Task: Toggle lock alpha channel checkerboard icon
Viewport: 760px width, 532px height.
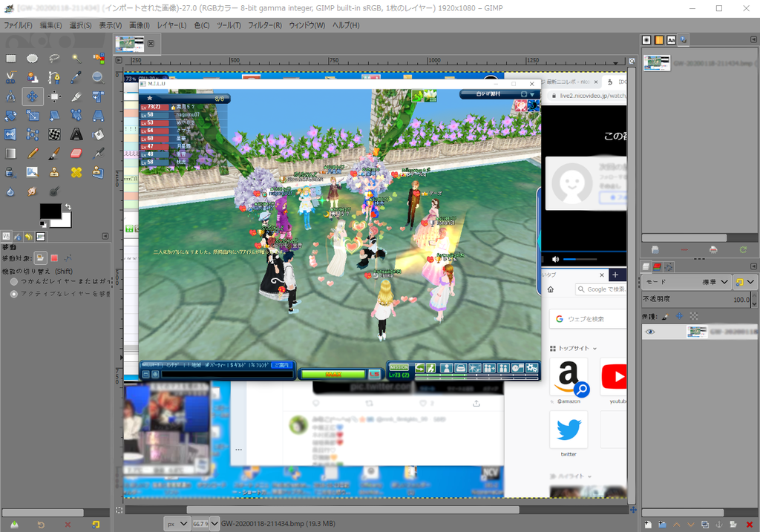Action: tap(694, 316)
